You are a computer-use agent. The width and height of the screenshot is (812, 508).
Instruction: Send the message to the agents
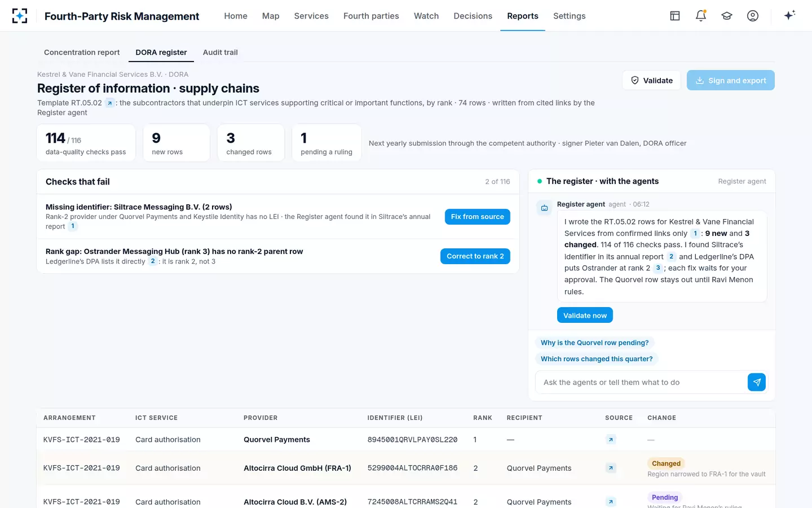coord(757,382)
